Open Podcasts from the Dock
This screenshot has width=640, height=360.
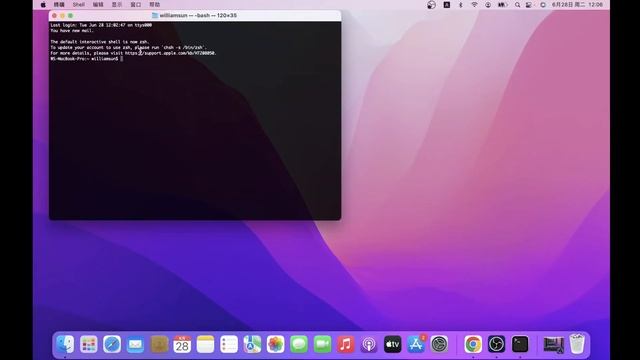(x=369, y=344)
